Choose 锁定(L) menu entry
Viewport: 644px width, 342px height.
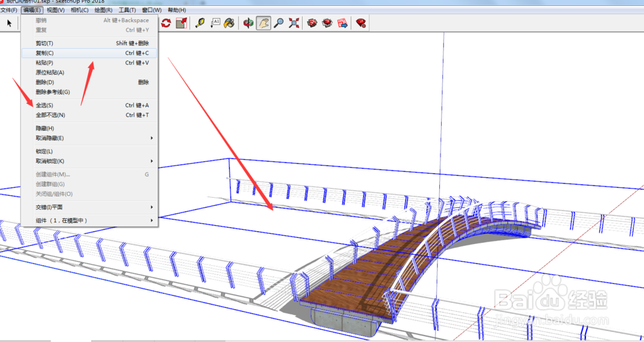90,151
